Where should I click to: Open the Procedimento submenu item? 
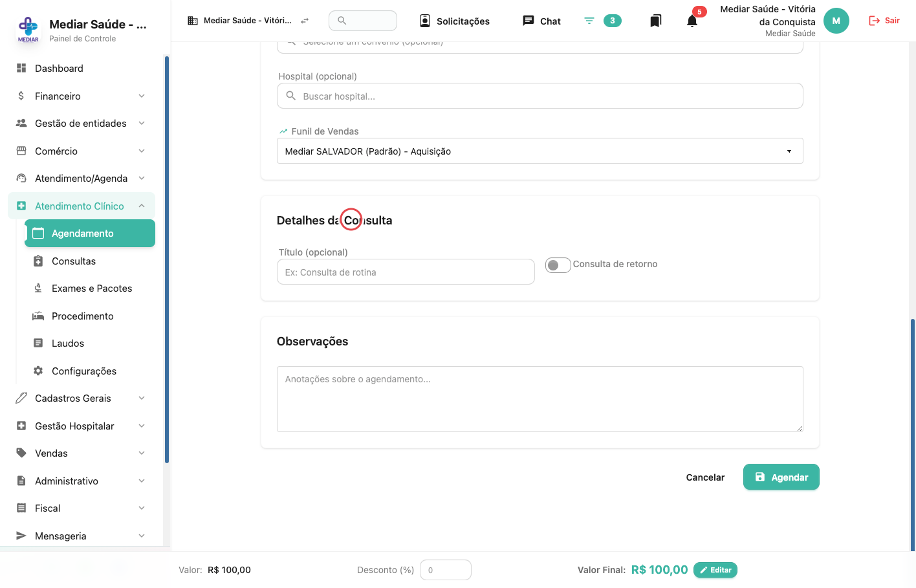[90, 316]
